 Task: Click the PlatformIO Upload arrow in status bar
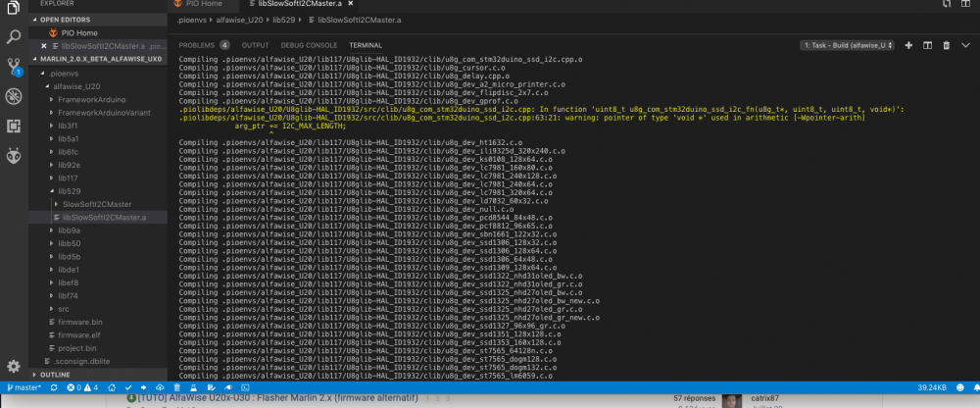point(144,388)
